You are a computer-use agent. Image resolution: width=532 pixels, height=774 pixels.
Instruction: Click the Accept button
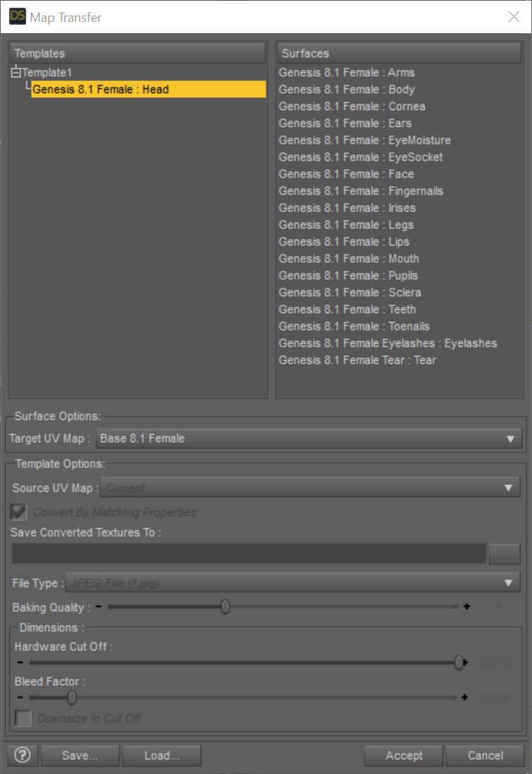click(404, 755)
